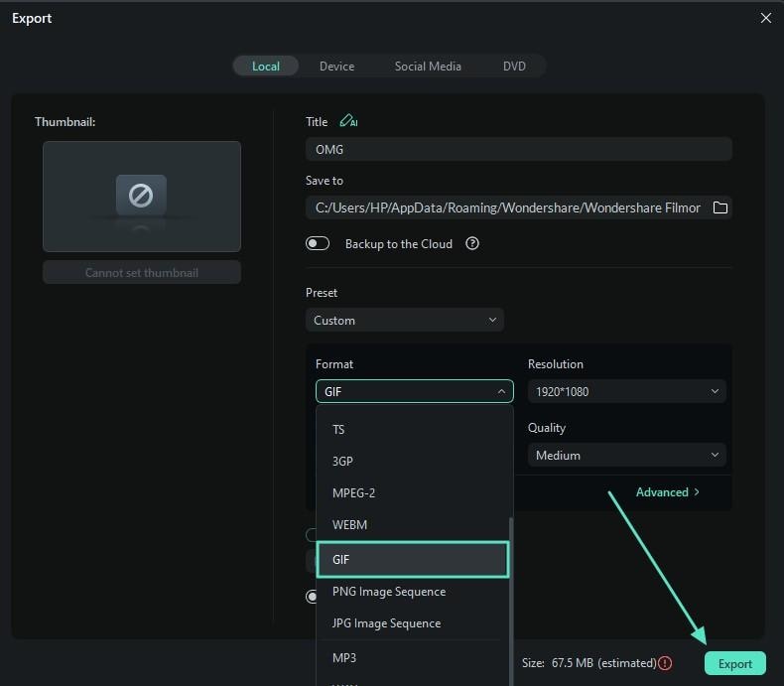Choose PNG Image Sequence format
784x686 pixels.
pos(413,591)
